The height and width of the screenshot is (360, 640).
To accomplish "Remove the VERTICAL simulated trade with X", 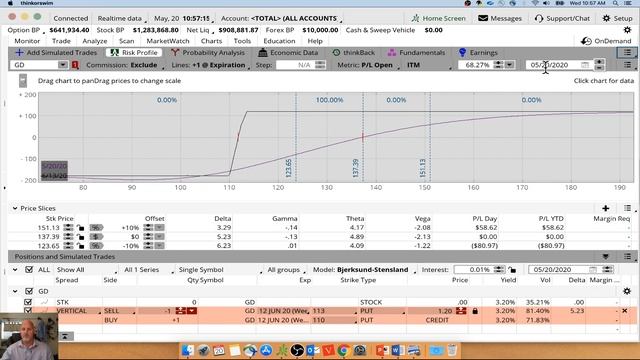I will coord(624,311).
